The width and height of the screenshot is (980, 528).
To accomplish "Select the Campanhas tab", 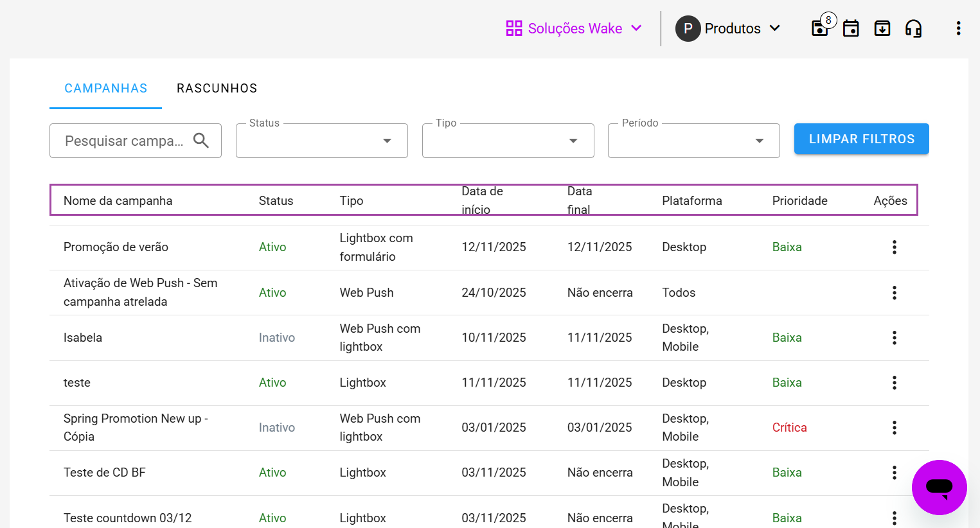I will coord(106,88).
